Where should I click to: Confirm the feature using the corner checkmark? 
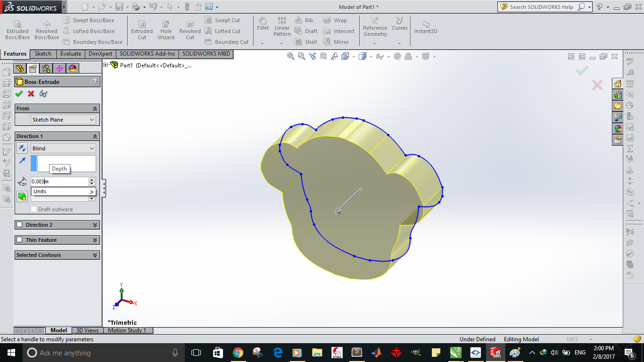pyautogui.click(x=582, y=71)
